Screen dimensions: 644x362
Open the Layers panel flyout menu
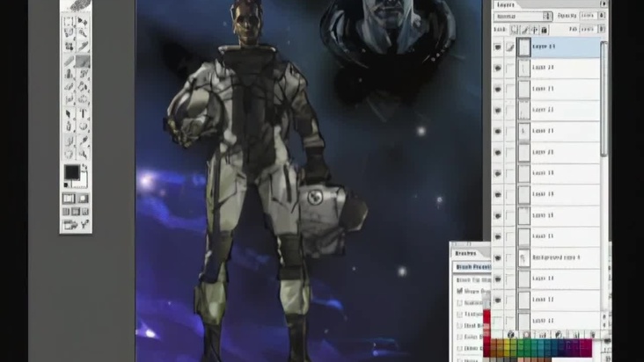pyautogui.click(x=603, y=4)
